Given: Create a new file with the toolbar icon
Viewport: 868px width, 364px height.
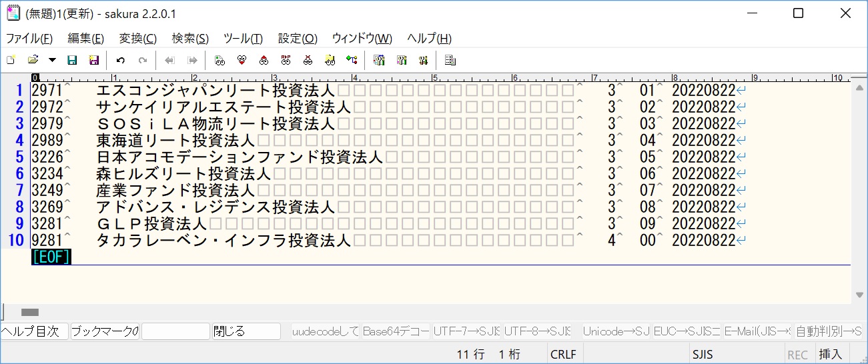Looking at the screenshot, I should pos(11,60).
